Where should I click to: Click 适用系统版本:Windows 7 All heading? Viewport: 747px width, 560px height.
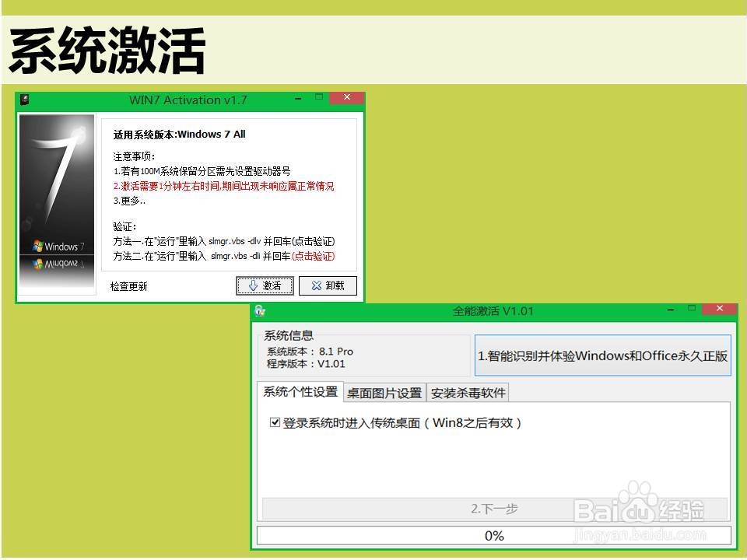[179, 135]
